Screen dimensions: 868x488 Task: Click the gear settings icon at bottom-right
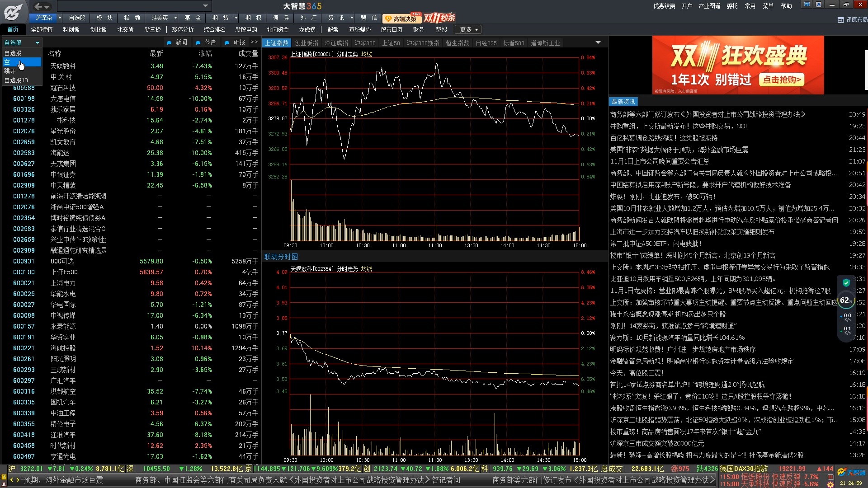(830, 484)
